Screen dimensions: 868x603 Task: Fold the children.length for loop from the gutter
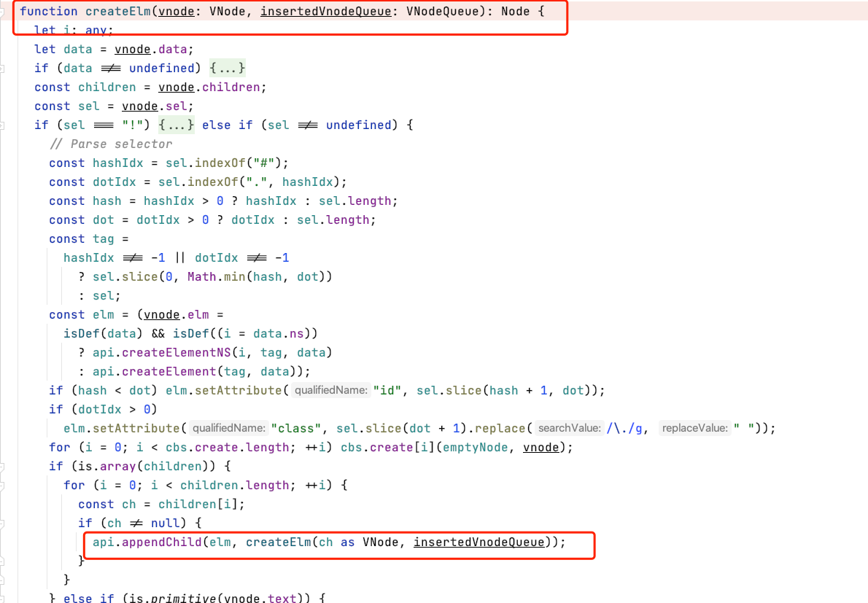[2, 485]
